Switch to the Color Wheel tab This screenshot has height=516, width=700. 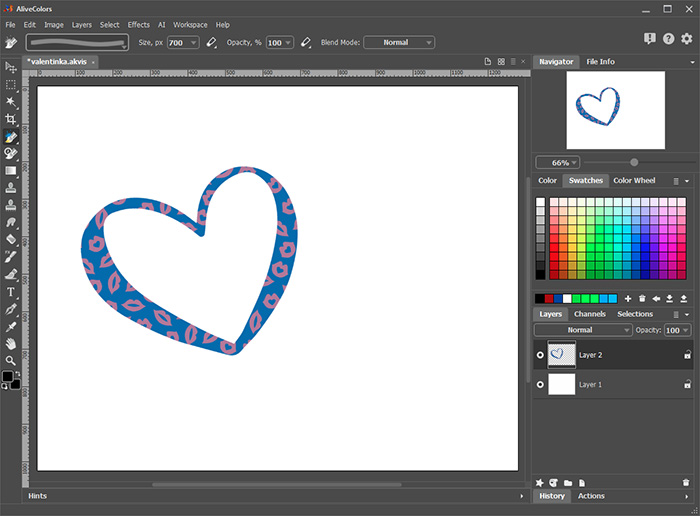pyautogui.click(x=634, y=180)
